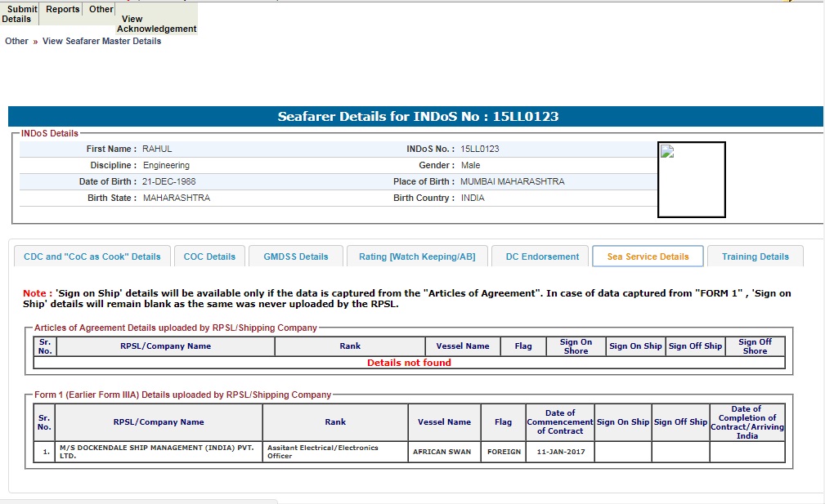Click M/S Dockendale Ship Management company cell
The image size is (825, 504).
tap(159, 452)
